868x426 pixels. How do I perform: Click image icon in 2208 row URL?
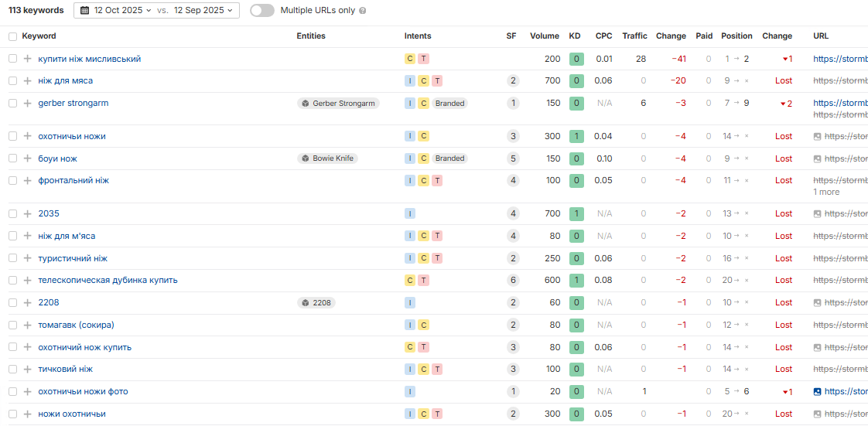pyautogui.click(x=817, y=302)
